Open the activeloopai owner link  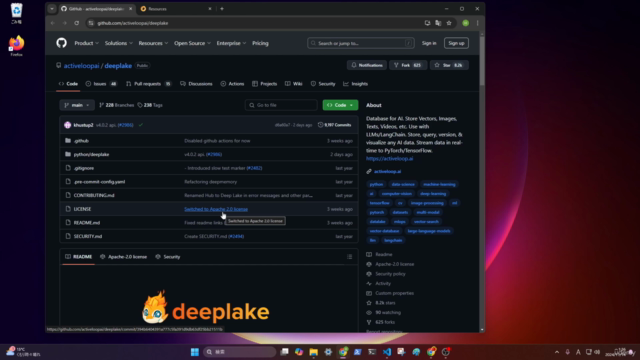[81, 66]
